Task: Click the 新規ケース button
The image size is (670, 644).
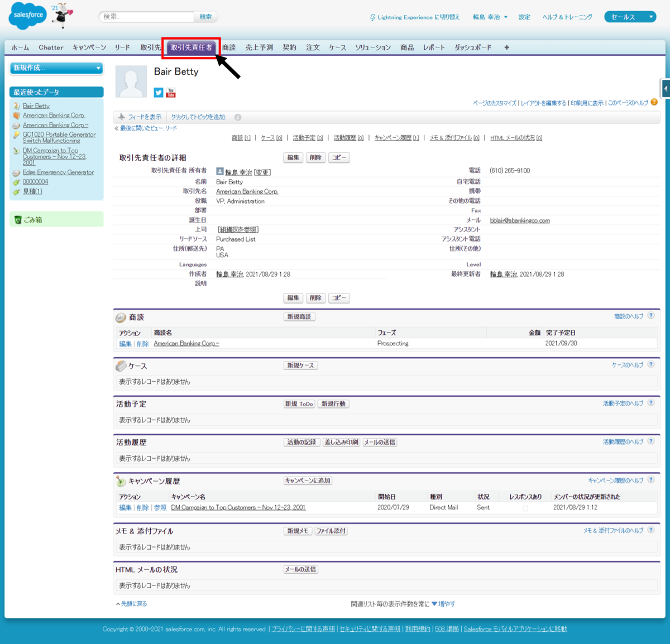Action: [301, 366]
